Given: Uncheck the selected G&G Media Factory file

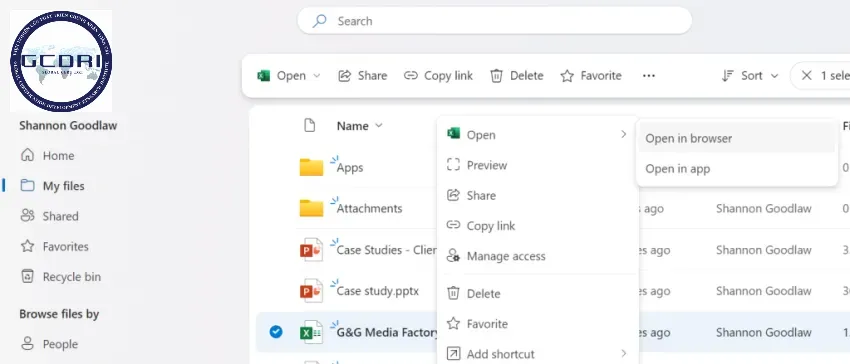Looking at the screenshot, I should [x=276, y=332].
